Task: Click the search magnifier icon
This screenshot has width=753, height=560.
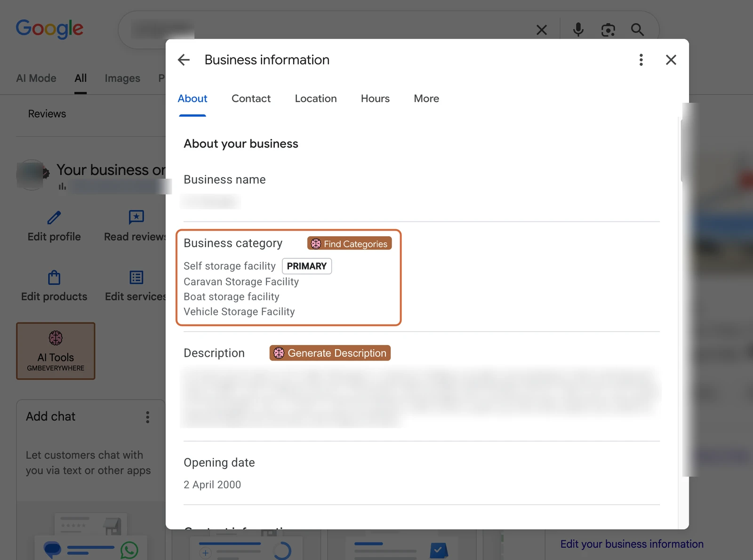Action: click(x=638, y=30)
